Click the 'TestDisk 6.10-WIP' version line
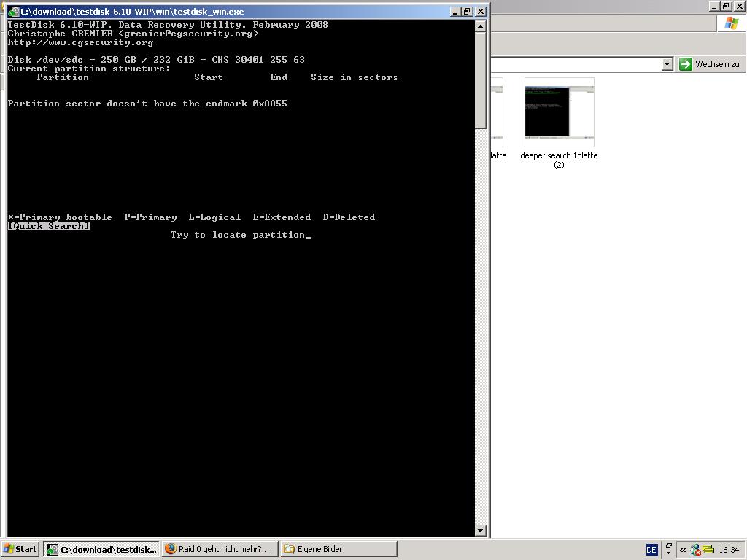The width and height of the screenshot is (747, 560). 168,25
